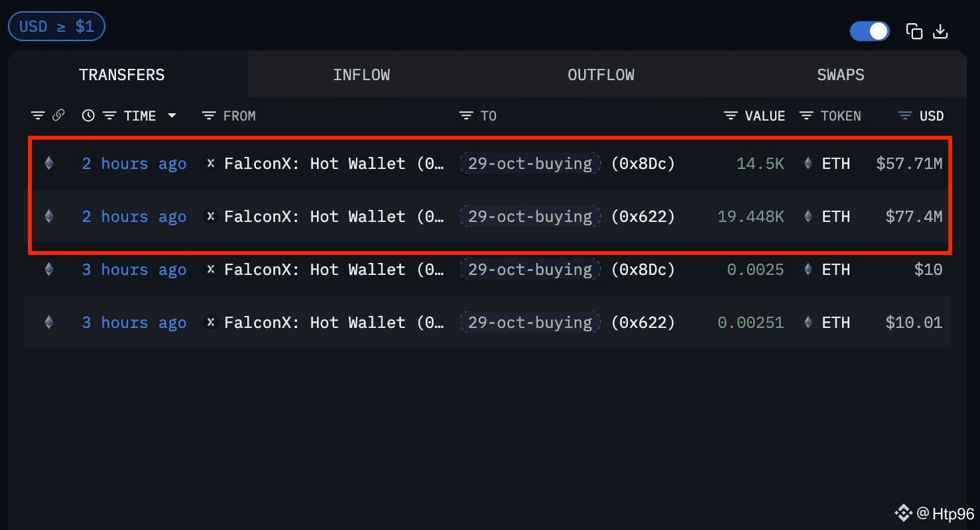The width and height of the screenshot is (980, 530).
Task: Open the TO column filter
Action: (466, 116)
